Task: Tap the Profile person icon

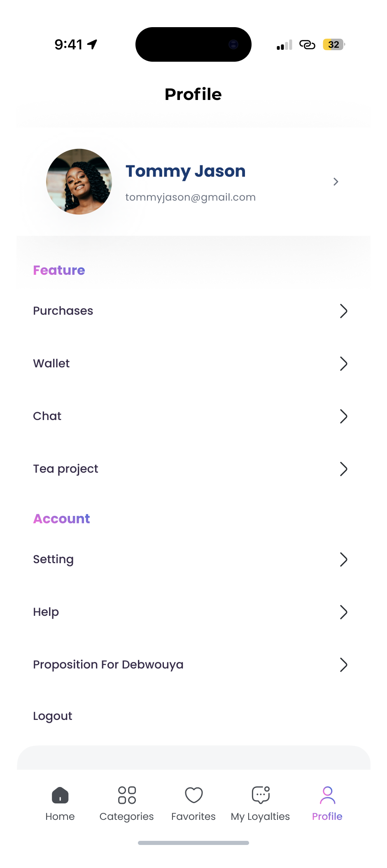Action: coord(327,795)
